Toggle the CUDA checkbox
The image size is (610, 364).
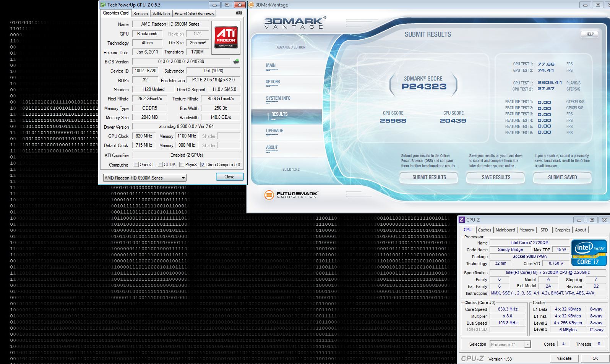[x=160, y=165]
